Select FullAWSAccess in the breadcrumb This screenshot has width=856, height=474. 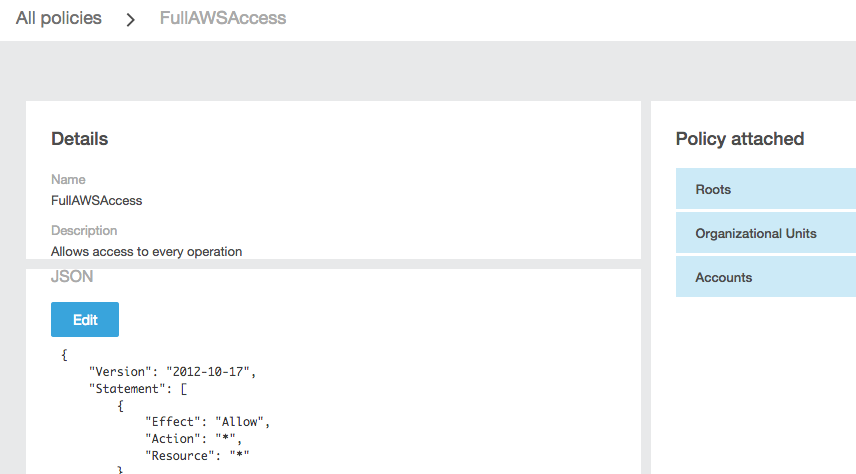[x=223, y=18]
